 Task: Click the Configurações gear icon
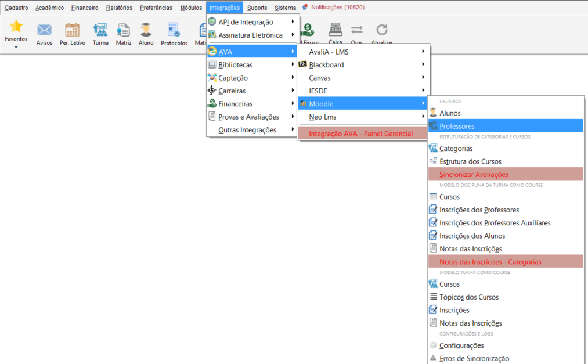tap(433, 345)
